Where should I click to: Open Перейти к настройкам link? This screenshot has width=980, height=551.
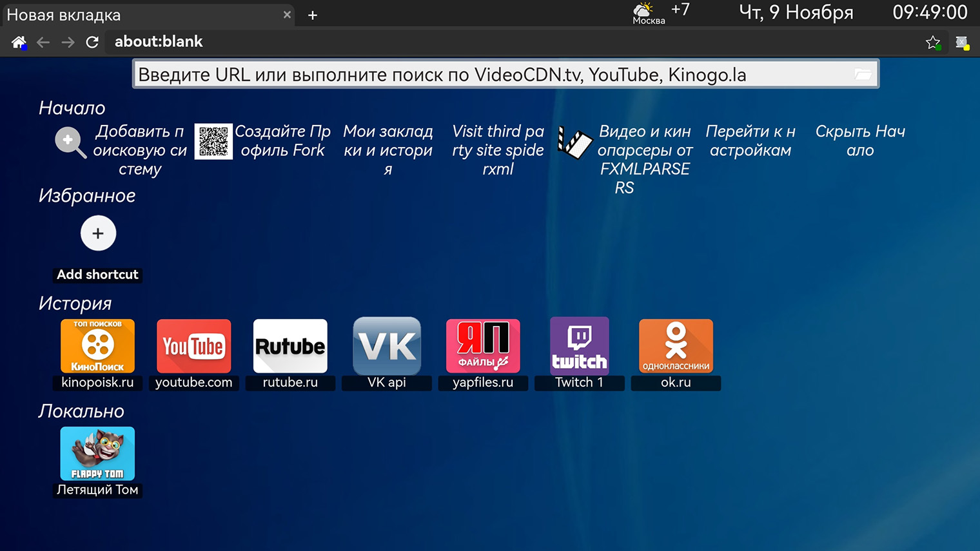point(750,140)
